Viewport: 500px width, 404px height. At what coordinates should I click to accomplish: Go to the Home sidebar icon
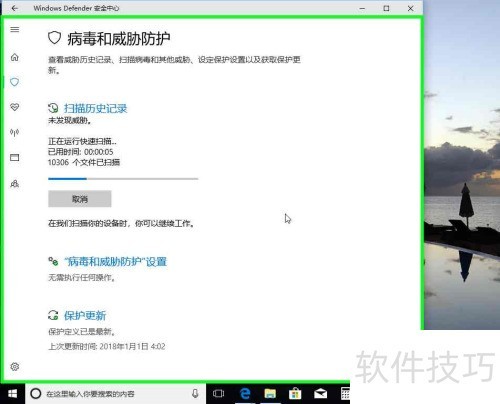point(15,57)
